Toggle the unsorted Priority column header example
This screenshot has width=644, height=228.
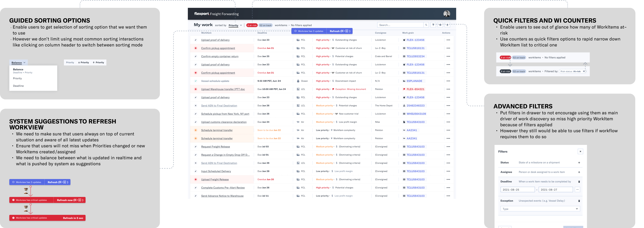coord(70,63)
